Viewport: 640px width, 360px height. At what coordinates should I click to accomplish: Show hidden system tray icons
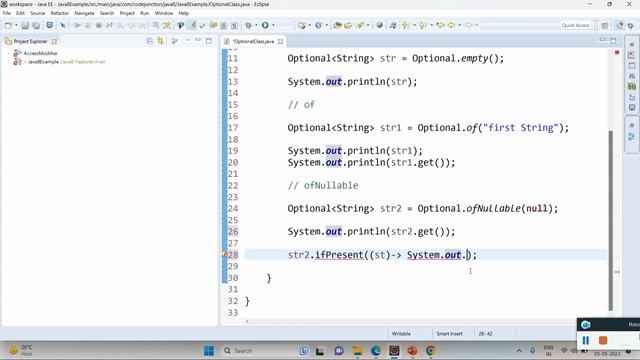pos(519,351)
